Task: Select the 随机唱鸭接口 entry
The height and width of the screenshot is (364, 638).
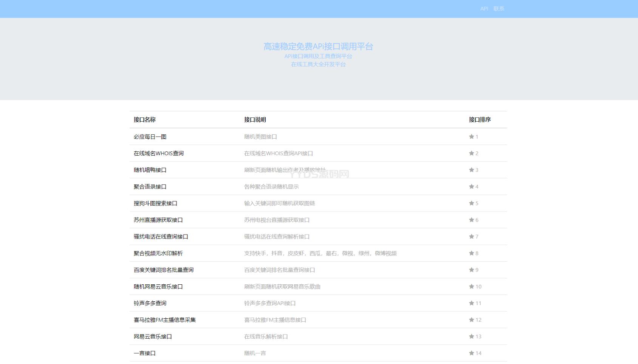Action: coord(150,170)
